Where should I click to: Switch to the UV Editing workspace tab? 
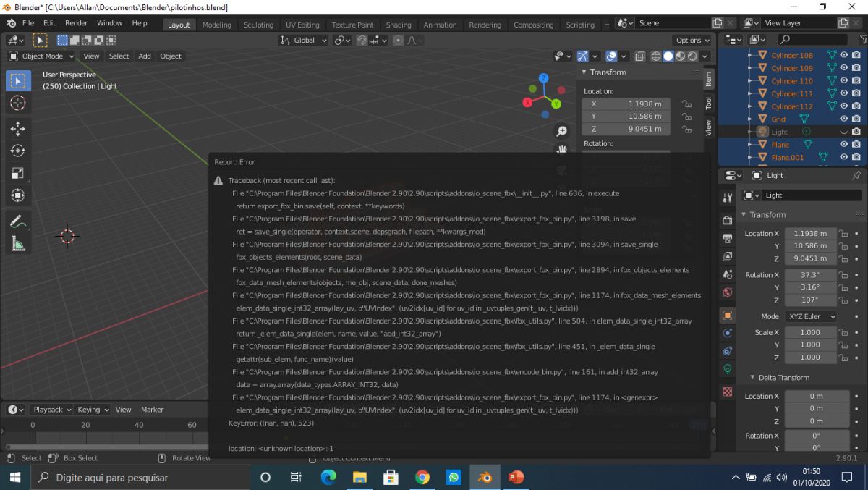(302, 25)
